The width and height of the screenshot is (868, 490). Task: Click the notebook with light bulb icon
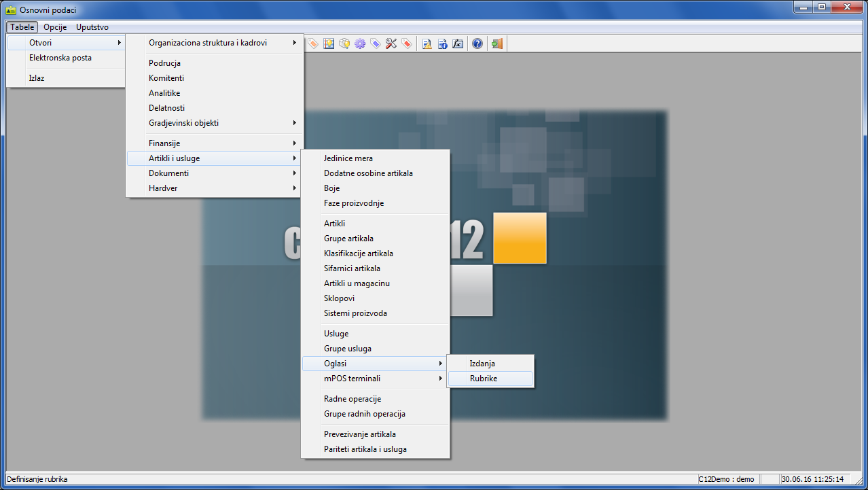329,43
